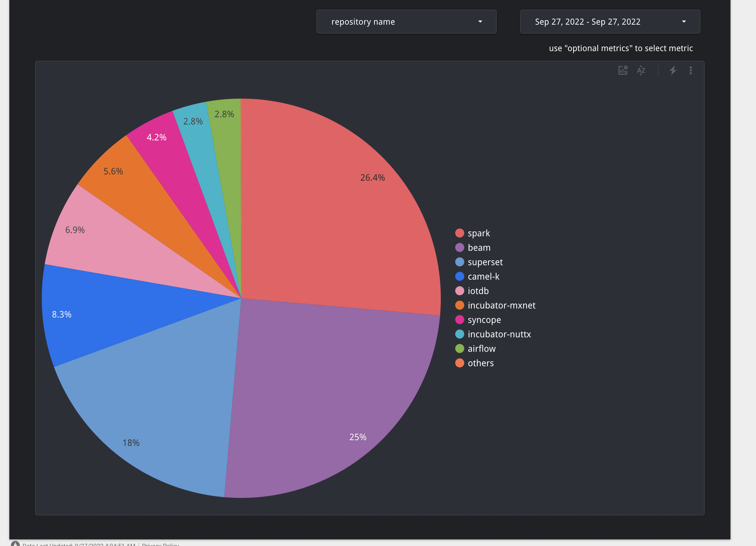Click the airflow legend color dot
Screen dimensions: 756x546
[459, 348]
